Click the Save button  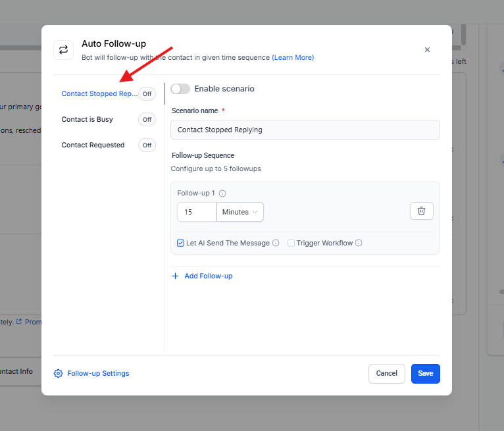click(x=425, y=374)
